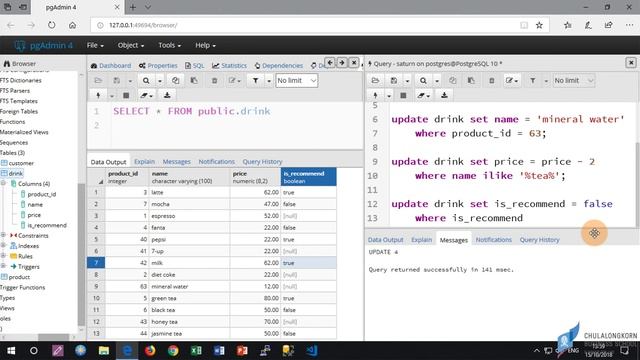
Task: Expand Execute options arrow in right query panel
Action: pyautogui.click(x=389, y=96)
